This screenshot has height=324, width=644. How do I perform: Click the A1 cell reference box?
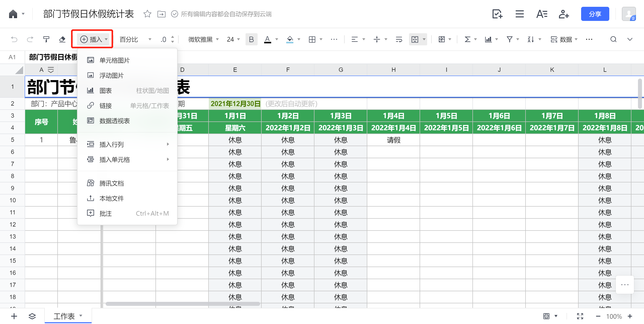[12, 57]
